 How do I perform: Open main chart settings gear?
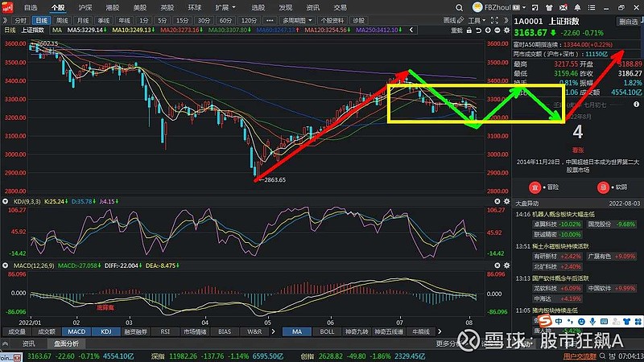click(507, 31)
